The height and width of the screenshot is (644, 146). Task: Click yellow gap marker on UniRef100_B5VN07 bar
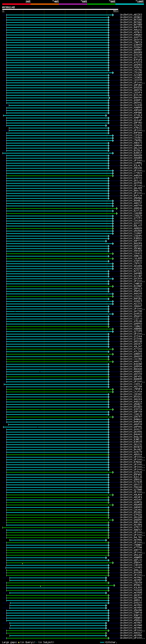pyautogui.click(x=40, y=586)
